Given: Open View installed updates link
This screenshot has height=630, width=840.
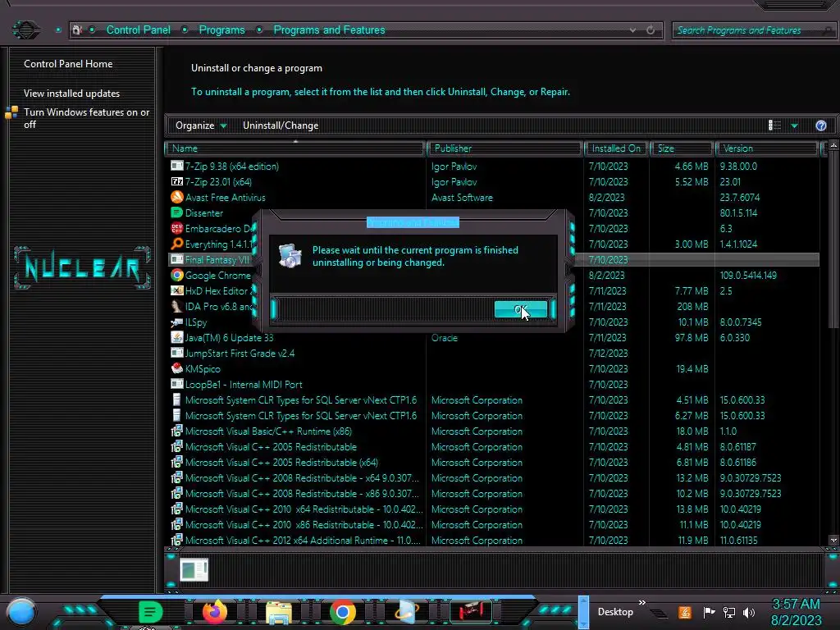Looking at the screenshot, I should 72,94.
